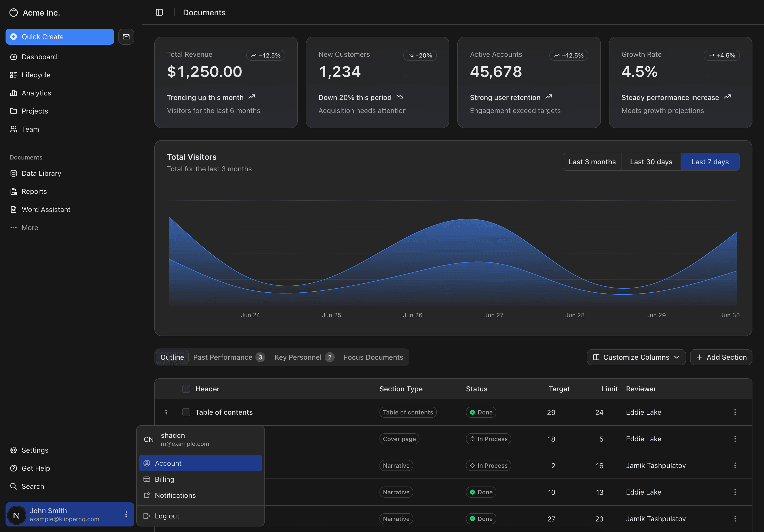Expand the Customize Columns dropdown
The height and width of the screenshot is (532, 764).
point(636,357)
